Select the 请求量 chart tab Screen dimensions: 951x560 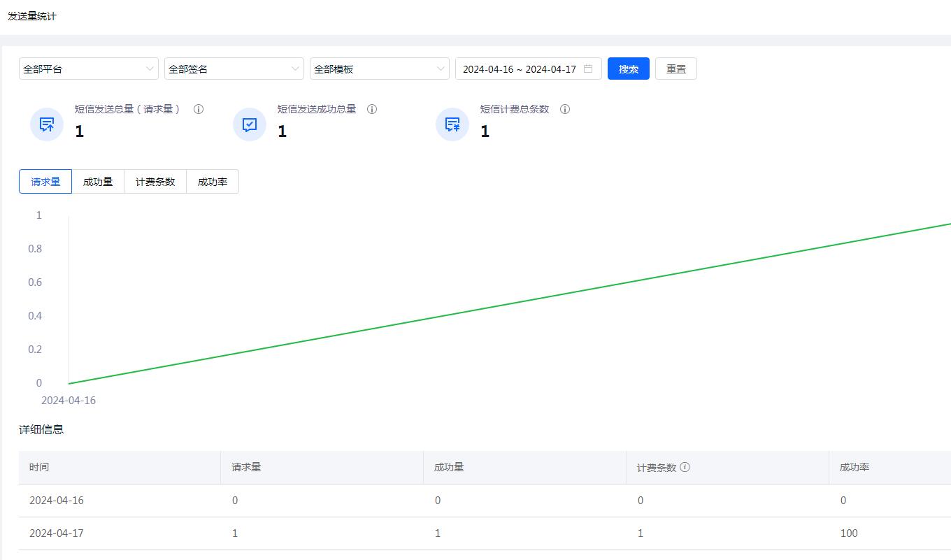(x=45, y=182)
